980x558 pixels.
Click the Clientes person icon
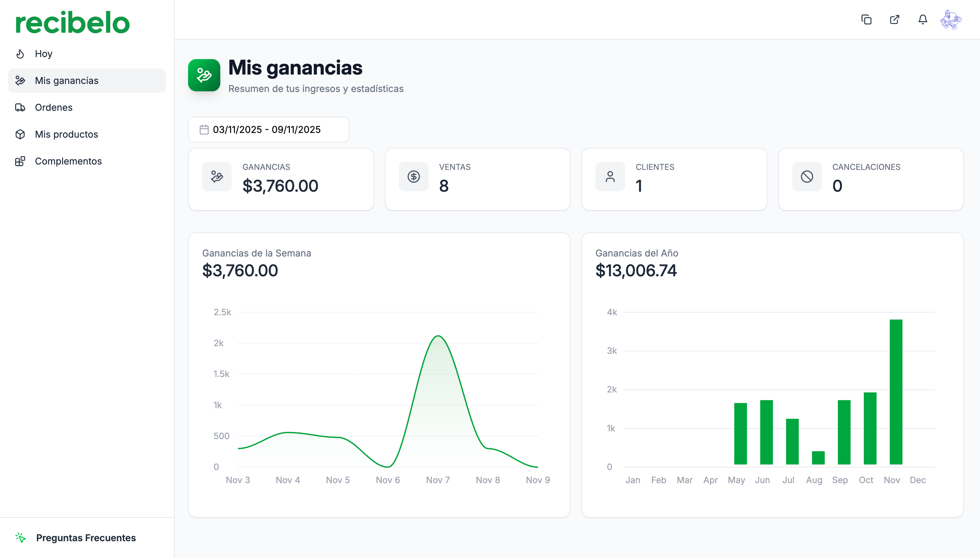610,177
